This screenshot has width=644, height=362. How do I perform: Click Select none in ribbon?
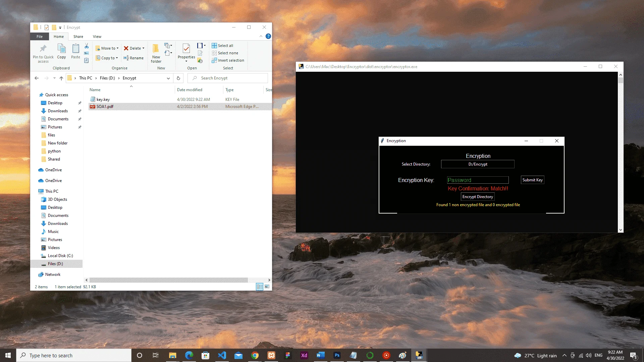pos(225,53)
